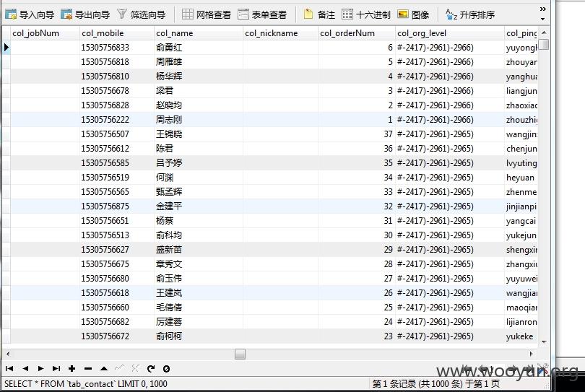585x392 pixels.
Task: Click the col_nickname column header
Action: (x=280, y=33)
